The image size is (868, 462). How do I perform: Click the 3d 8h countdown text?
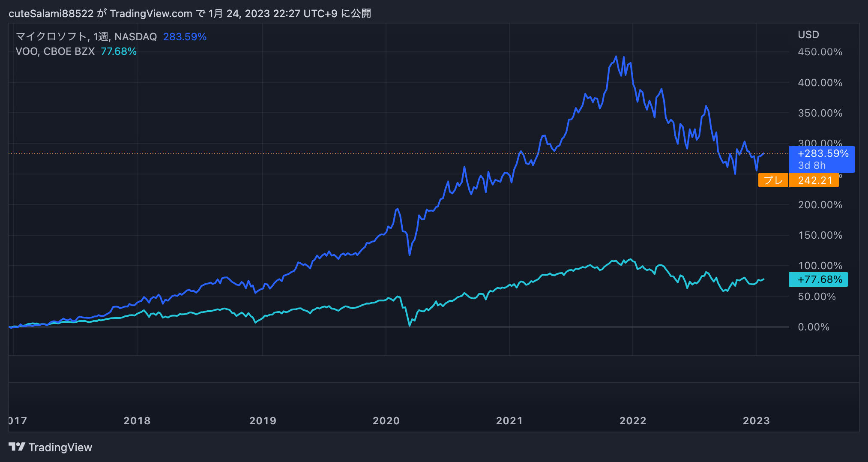coord(811,165)
